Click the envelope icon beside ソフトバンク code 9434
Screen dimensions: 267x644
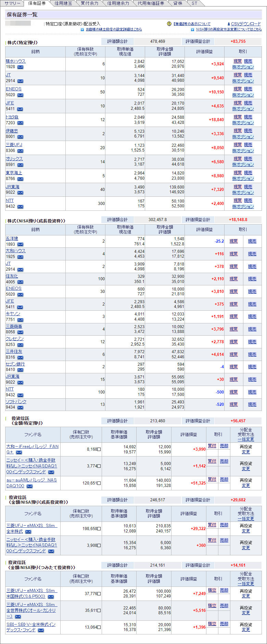[x=20, y=408]
